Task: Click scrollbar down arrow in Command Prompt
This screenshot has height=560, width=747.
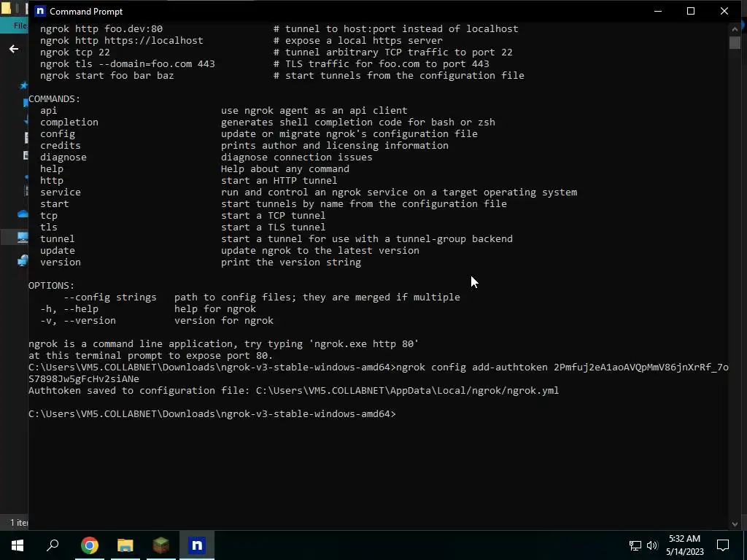Action: click(734, 524)
